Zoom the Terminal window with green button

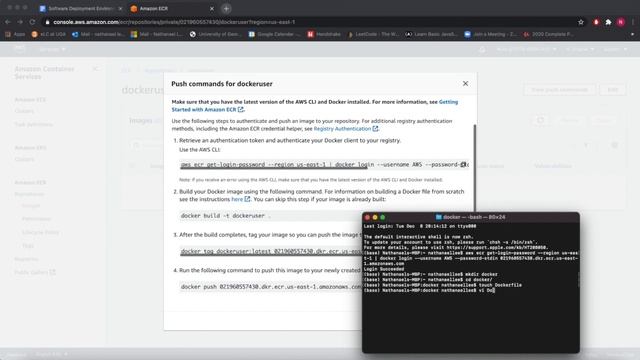(382, 217)
